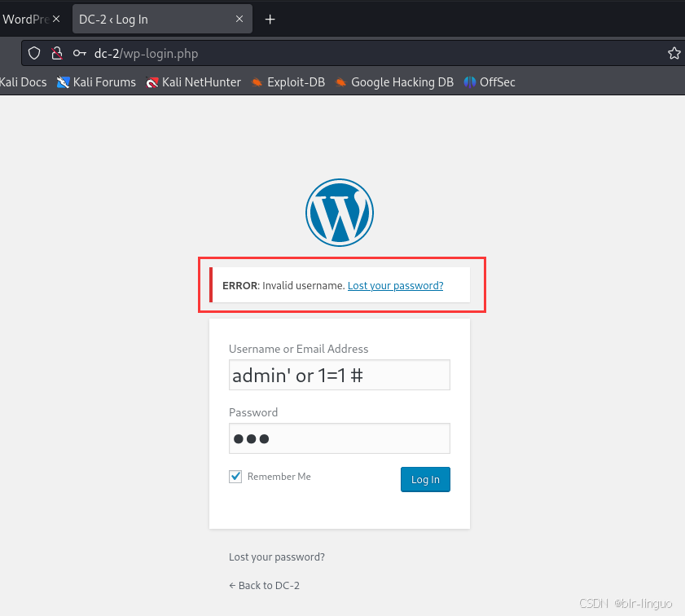The image size is (685, 616).
Task: Click the dc-2/wp-login.php address bar
Action: [352, 53]
